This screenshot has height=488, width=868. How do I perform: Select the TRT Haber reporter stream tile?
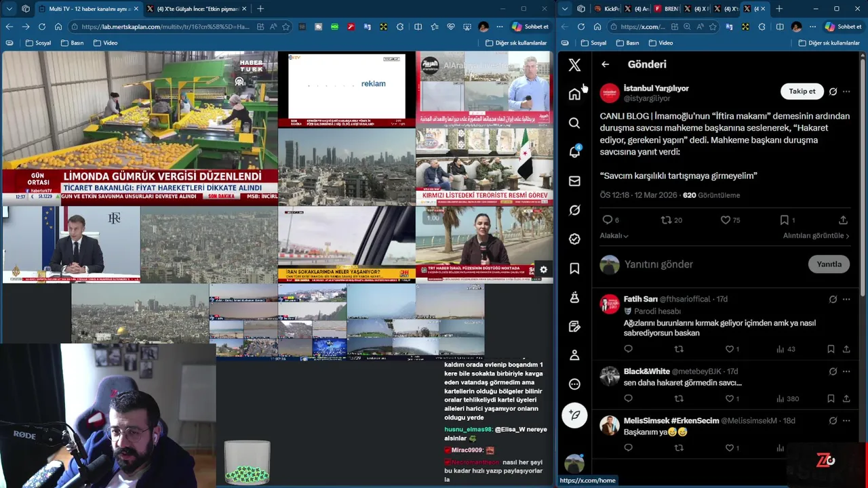coord(485,245)
